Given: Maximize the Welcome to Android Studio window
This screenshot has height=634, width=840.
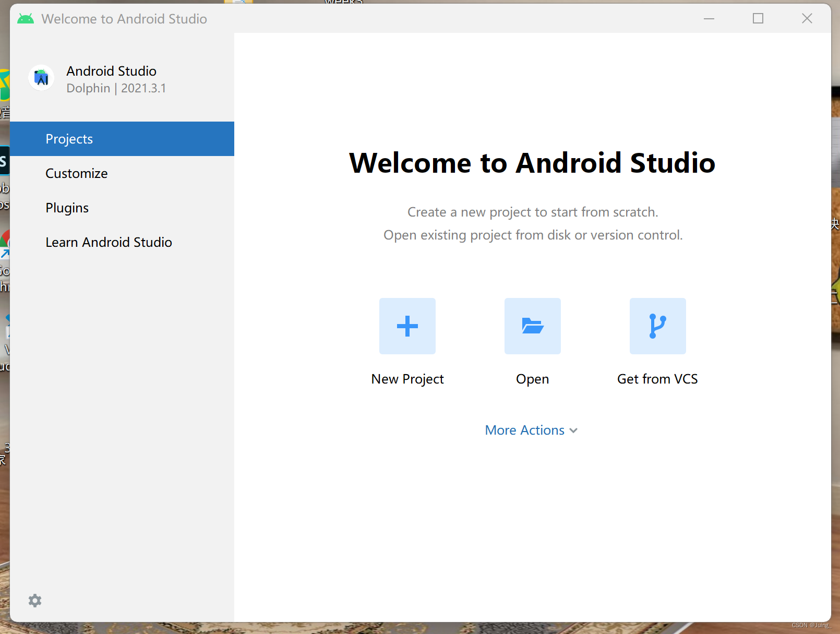Looking at the screenshot, I should pos(758,19).
